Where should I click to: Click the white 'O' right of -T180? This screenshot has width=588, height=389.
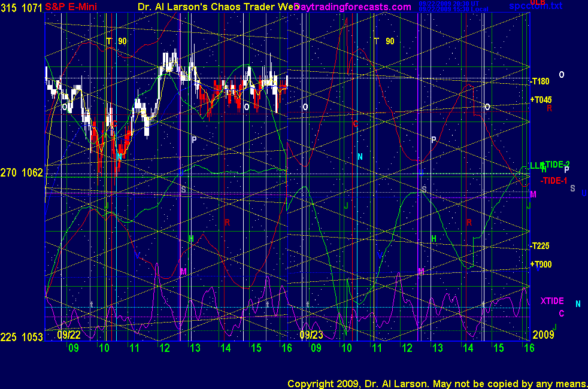tap(562, 75)
